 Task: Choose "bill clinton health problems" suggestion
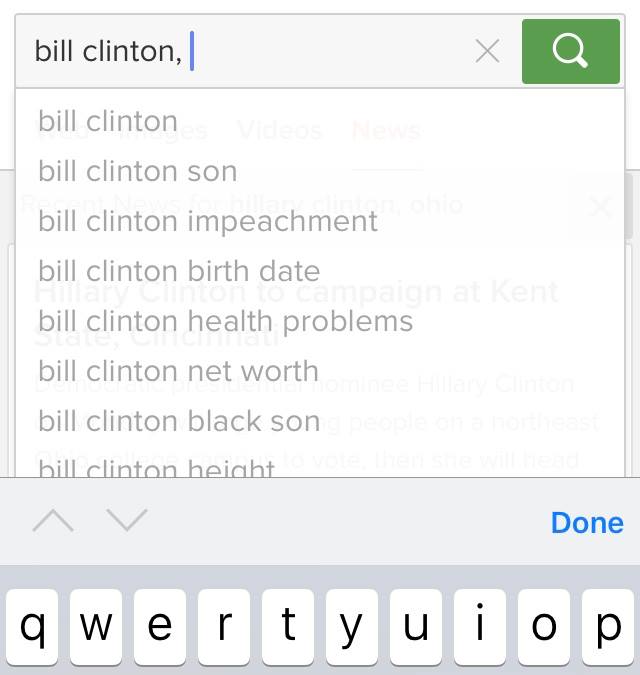(x=225, y=321)
